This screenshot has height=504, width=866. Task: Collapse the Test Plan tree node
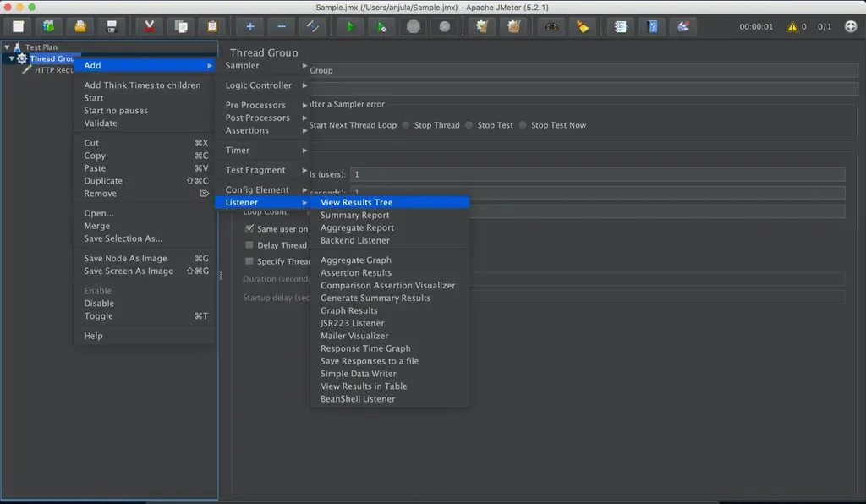(7, 47)
